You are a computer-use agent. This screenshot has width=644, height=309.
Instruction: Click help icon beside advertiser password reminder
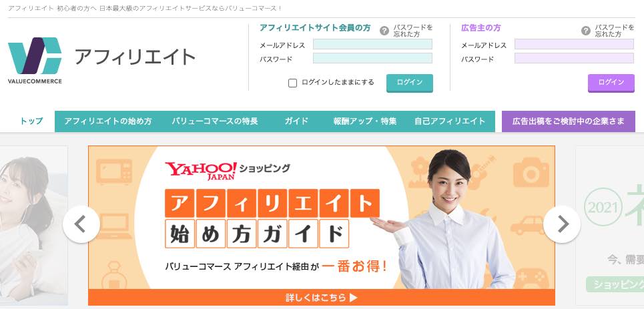pos(586,31)
